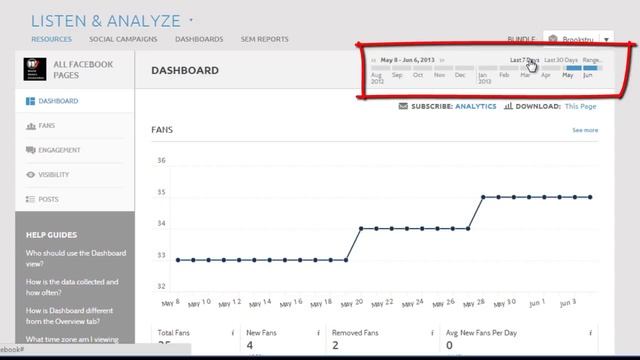Click the Avg New Fans Per Day value 0
This screenshot has height=360, width=640.
pos(449,345)
